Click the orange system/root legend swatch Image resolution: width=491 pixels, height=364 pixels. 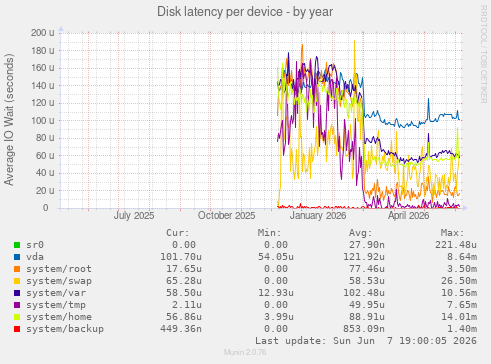17,269
